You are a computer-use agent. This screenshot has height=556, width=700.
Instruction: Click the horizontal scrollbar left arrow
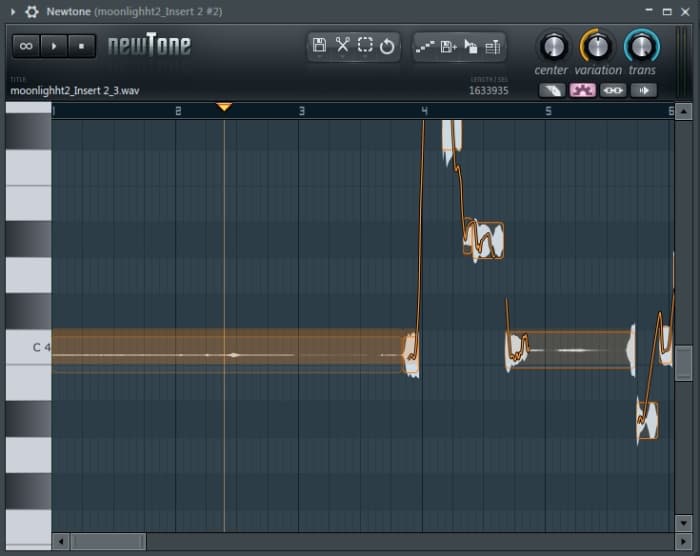coord(61,541)
